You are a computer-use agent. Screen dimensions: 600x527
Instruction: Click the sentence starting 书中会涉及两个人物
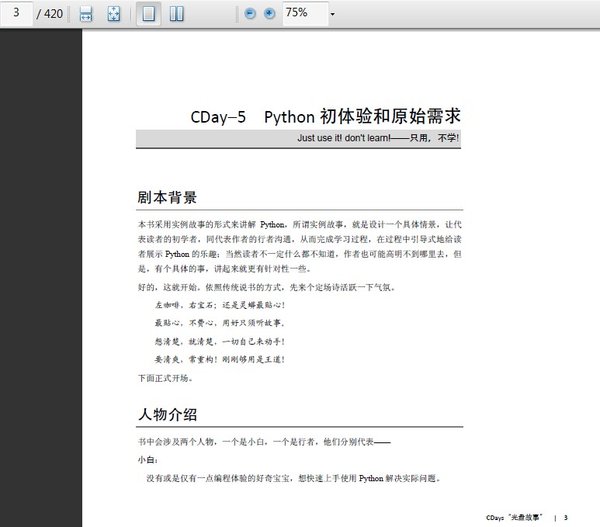point(264,442)
